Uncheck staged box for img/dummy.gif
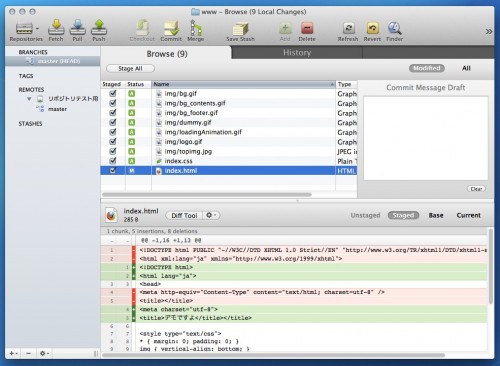The image size is (500, 366). coord(113,122)
